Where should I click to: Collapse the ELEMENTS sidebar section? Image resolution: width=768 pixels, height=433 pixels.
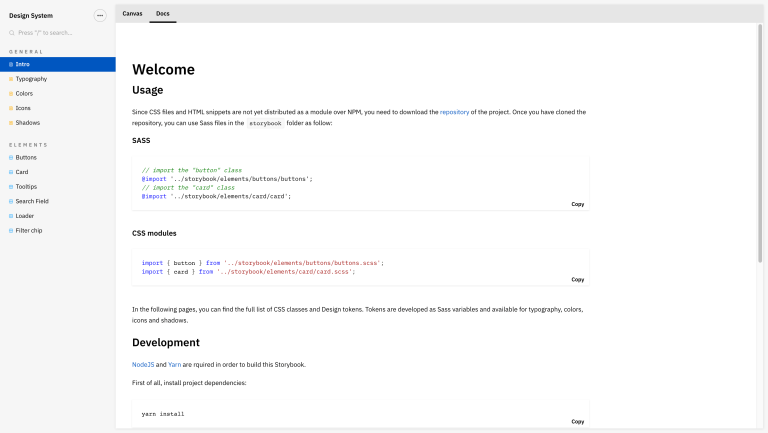point(28,144)
